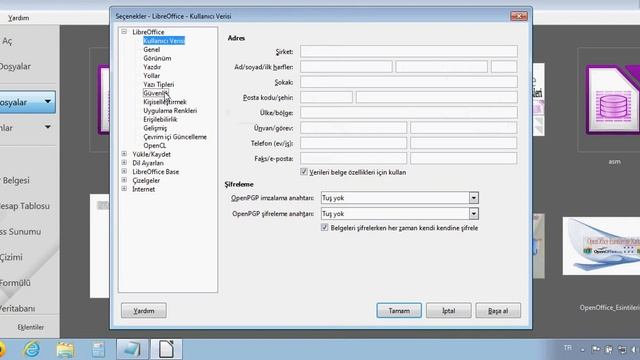Click the home telephone field
The height and width of the screenshot is (360, 640).
[353, 143]
